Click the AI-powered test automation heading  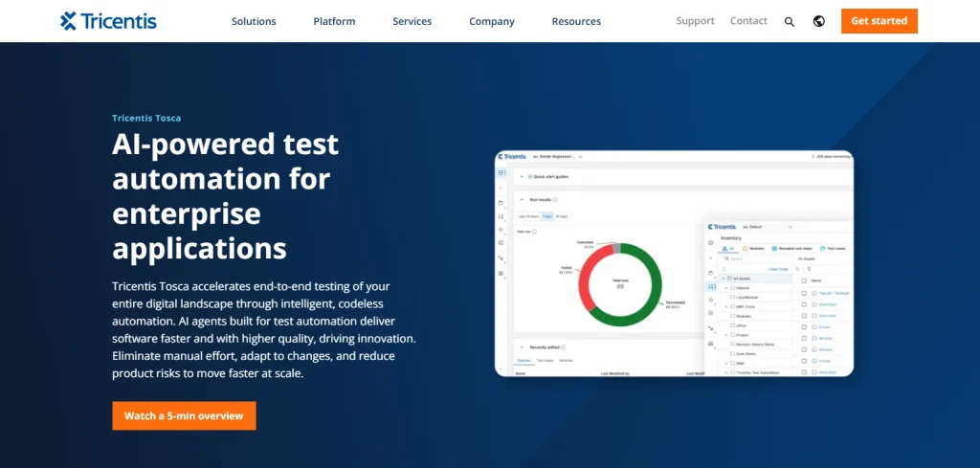point(225,196)
